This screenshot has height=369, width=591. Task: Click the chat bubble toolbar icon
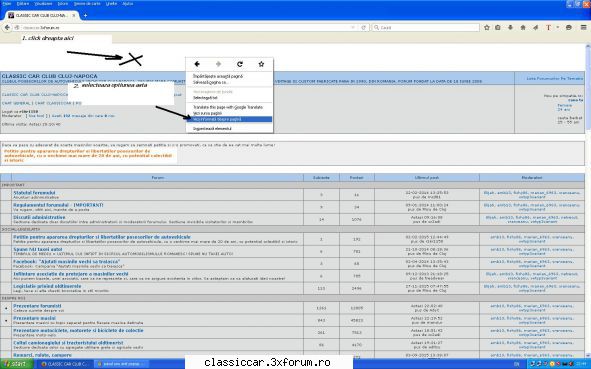point(569,28)
